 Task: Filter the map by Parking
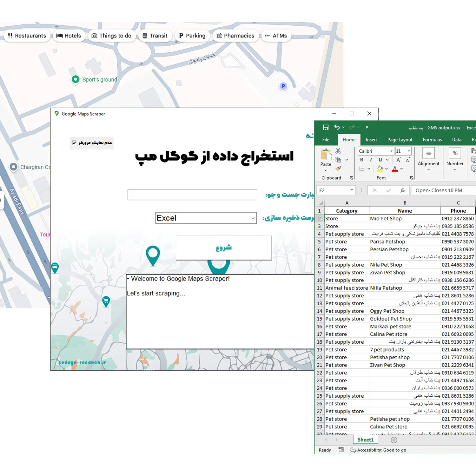point(192,36)
